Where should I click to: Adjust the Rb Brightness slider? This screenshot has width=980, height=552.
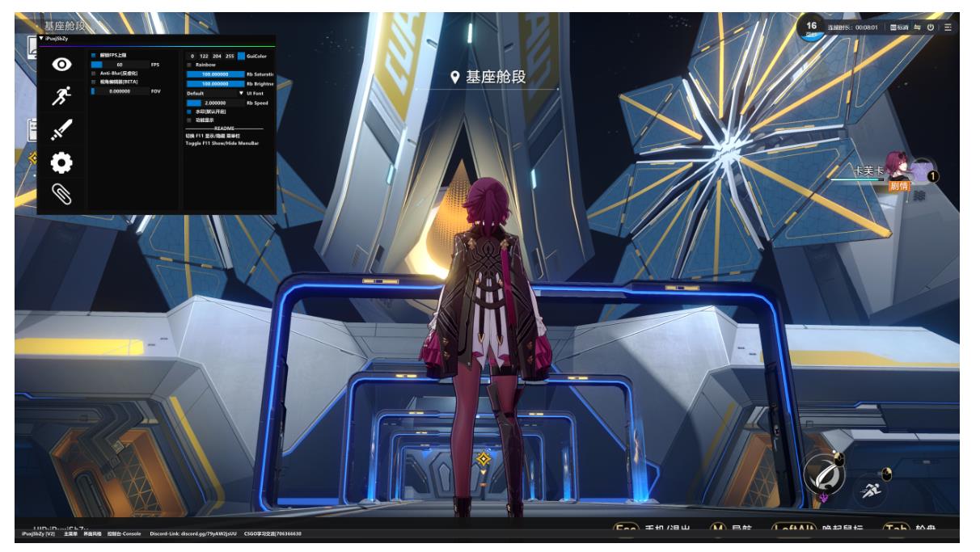(x=215, y=84)
